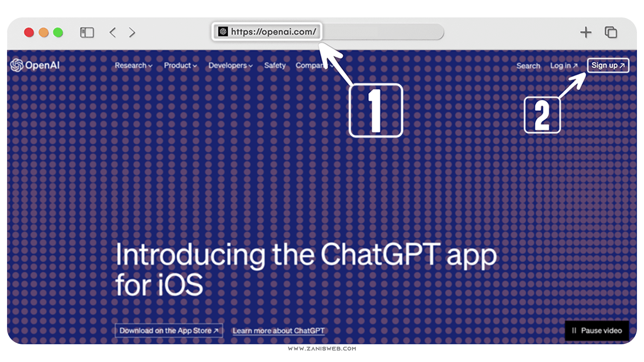Open the Safety page link
644x362 pixels.
275,65
